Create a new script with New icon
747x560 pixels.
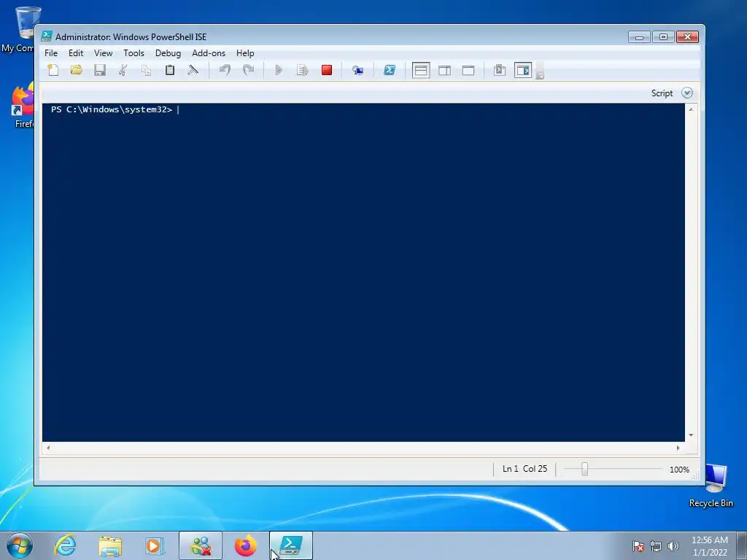pos(53,71)
